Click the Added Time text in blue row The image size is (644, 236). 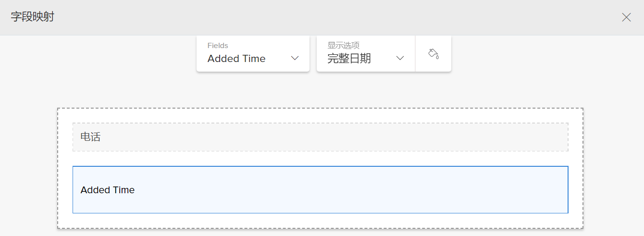coord(108,190)
